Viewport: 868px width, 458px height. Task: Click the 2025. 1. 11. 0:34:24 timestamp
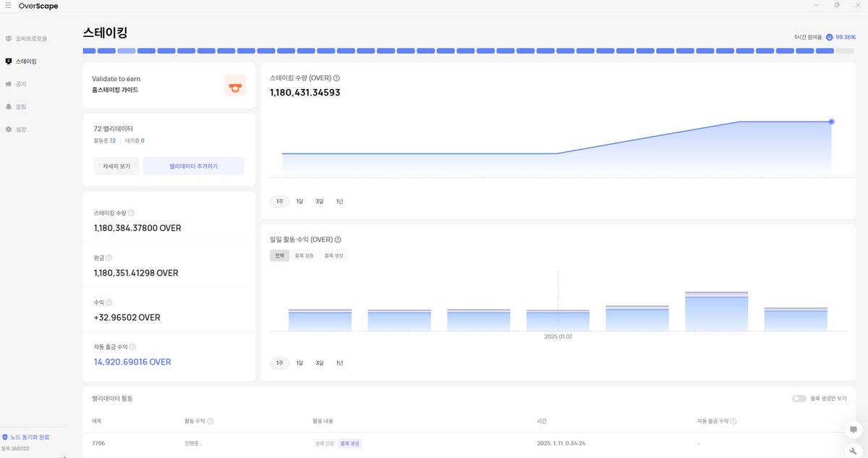[x=561, y=443]
